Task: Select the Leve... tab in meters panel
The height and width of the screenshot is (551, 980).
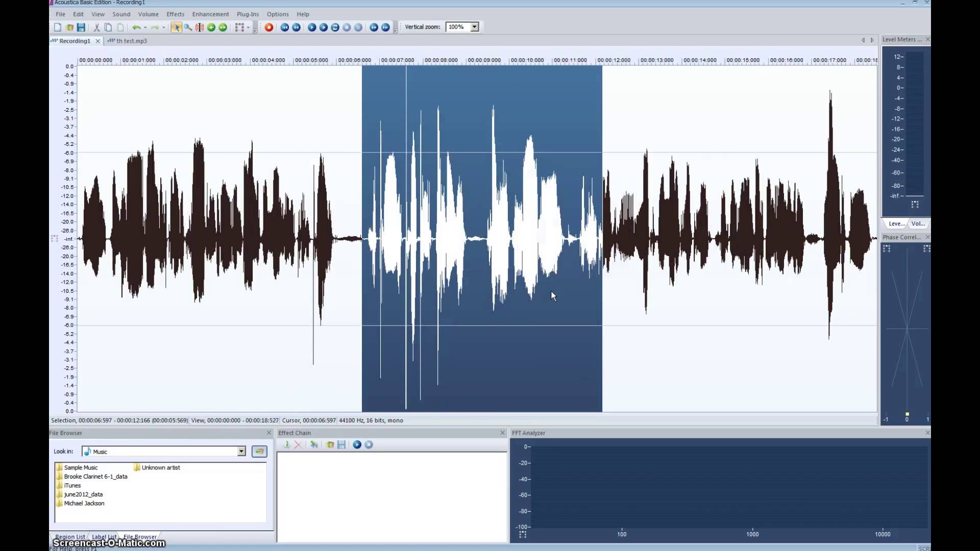Action: (896, 223)
